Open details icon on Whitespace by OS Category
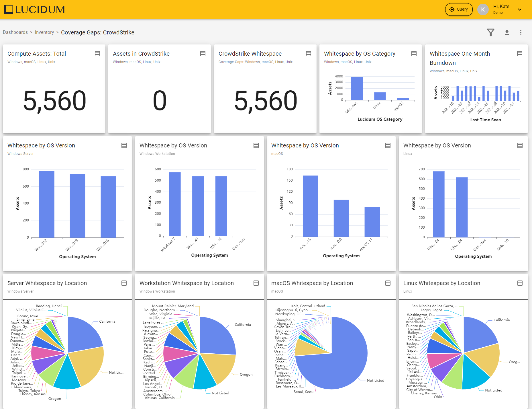The height and width of the screenshot is (409, 532). tap(414, 54)
